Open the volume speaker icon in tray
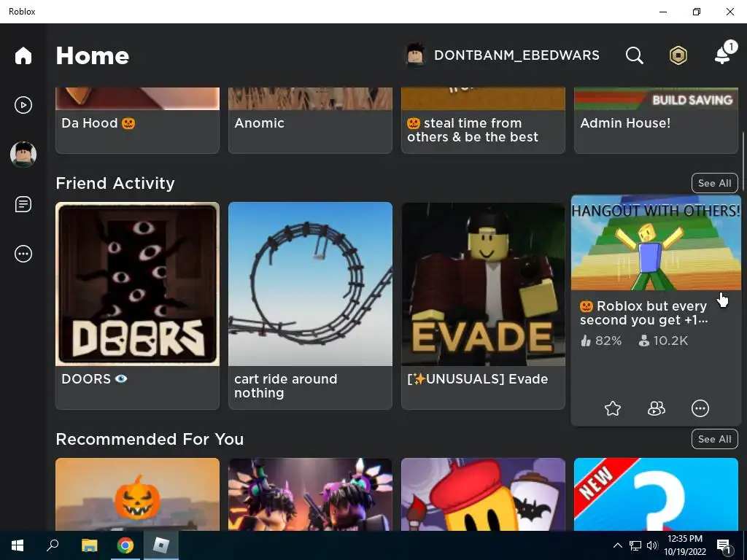This screenshot has width=747, height=560. tap(652, 545)
